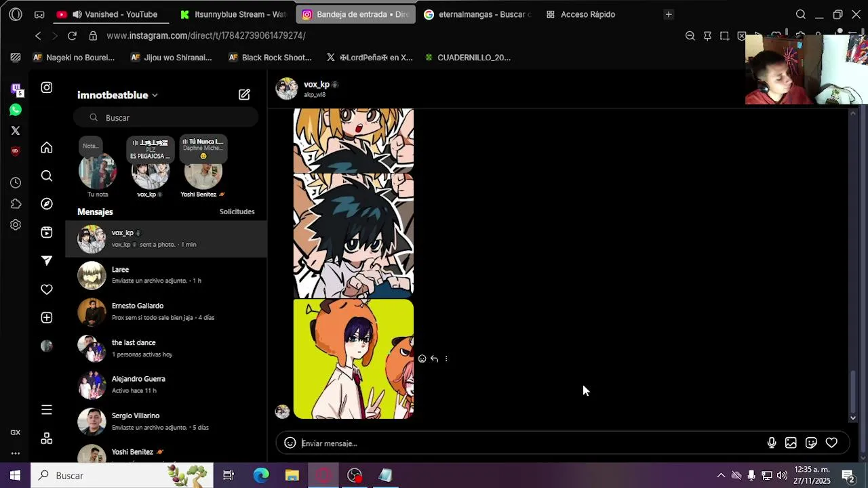Screen dimensions: 868x488
Task: Open new tab plus button
Action: 669,14
